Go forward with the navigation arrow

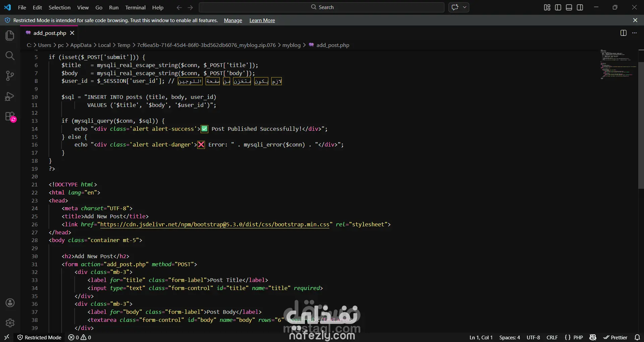190,7
